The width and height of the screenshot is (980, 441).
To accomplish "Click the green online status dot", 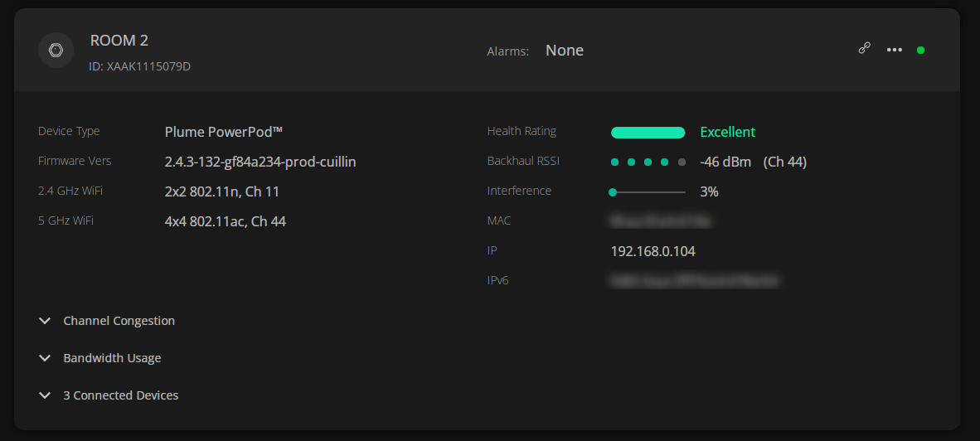I will point(920,51).
